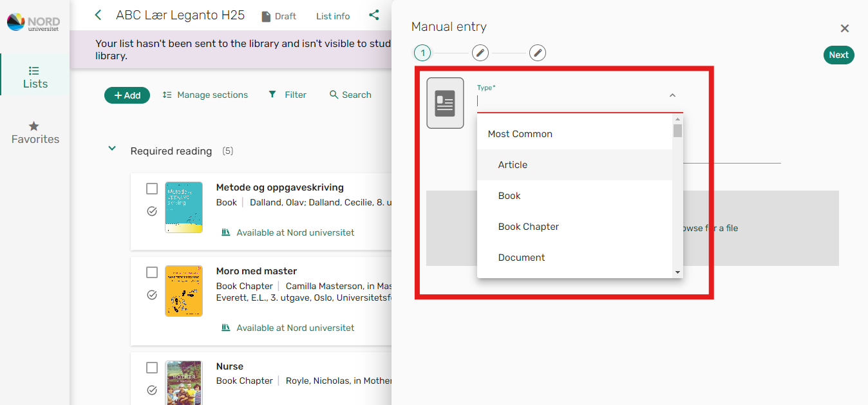The height and width of the screenshot is (405, 868).
Task: Open the Metode og oppgaveskriving title
Action: pyautogui.click(x=280, y=187)
